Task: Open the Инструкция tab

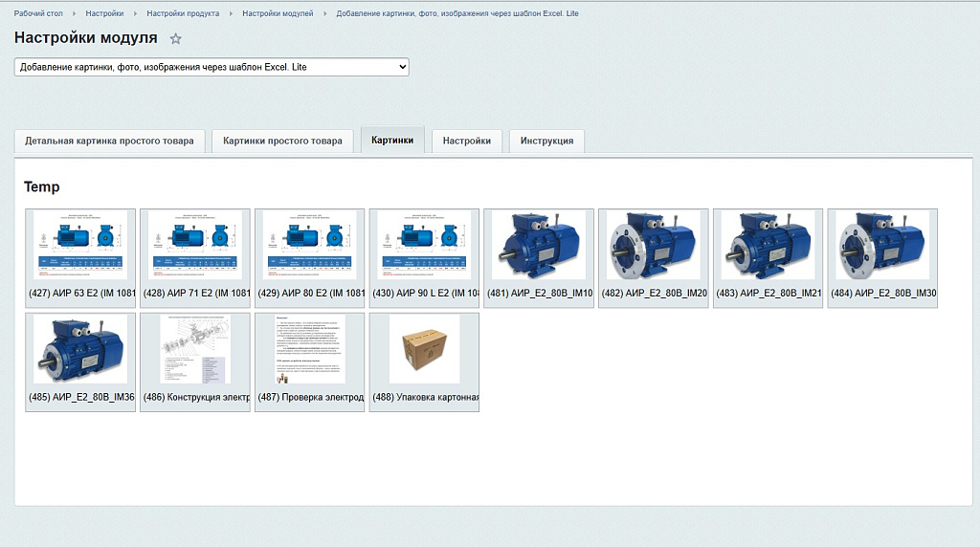Action: pos(546,141)
